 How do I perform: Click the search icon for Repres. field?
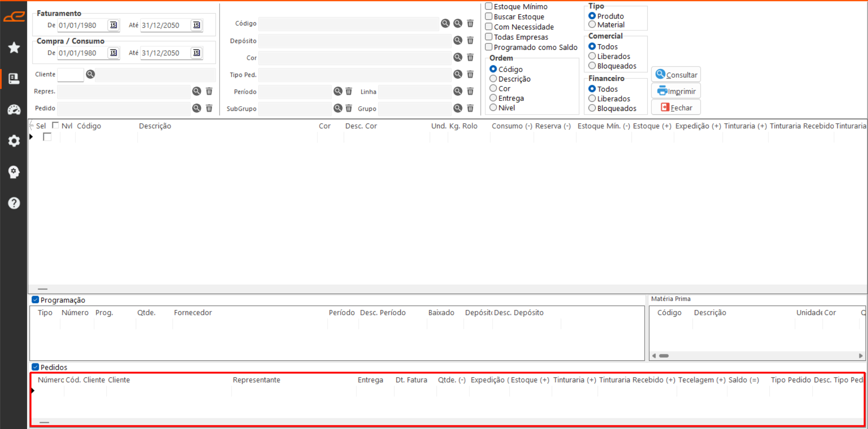coord(196,91)
